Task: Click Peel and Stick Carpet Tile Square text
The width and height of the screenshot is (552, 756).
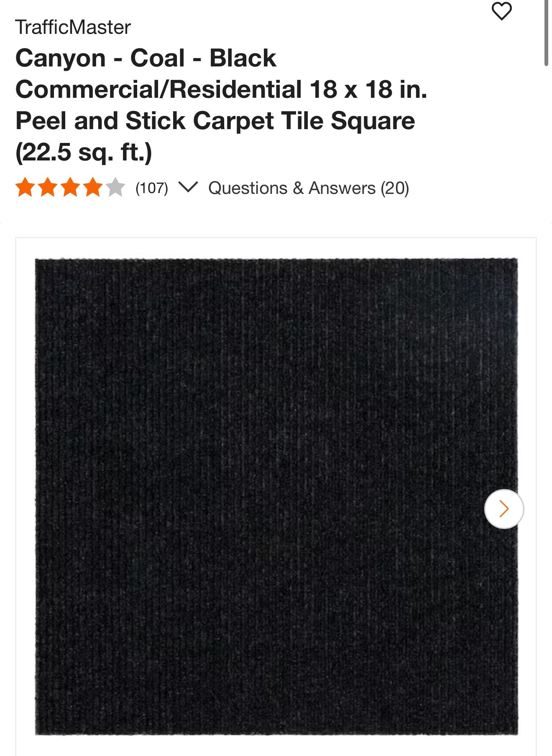Action: [x=215, y=121]
